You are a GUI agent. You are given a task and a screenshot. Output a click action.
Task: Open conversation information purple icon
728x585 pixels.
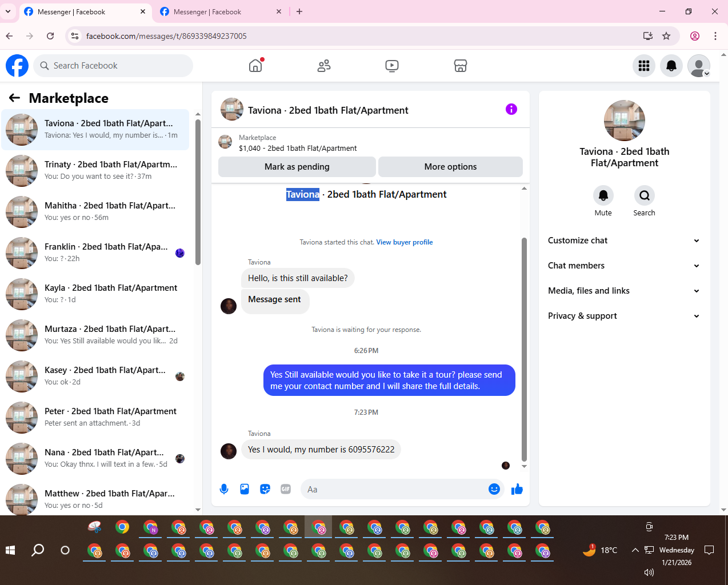(x=511, y=109)
